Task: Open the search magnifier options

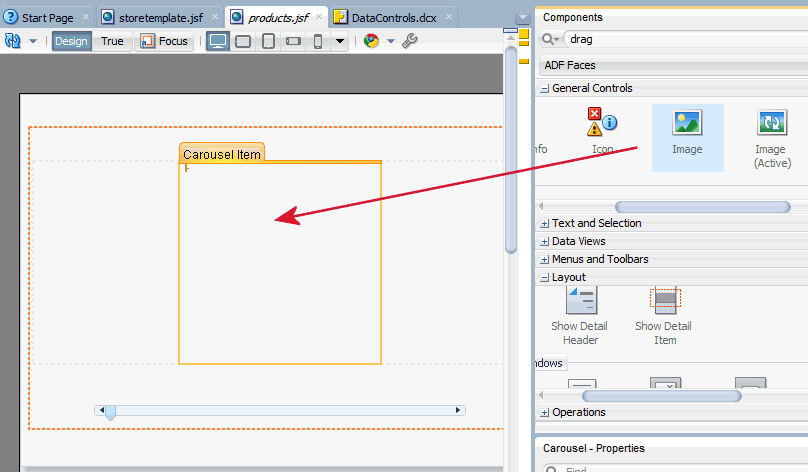Action: coord(550,39)
